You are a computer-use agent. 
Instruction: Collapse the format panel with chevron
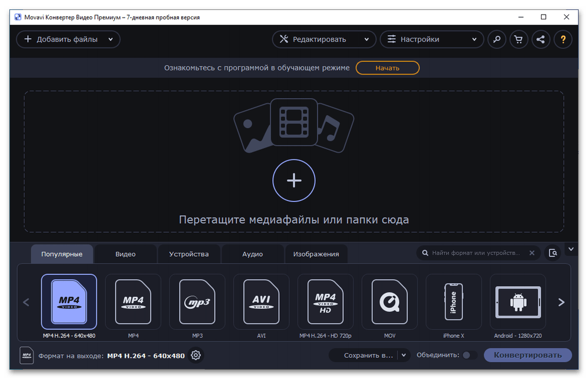[x=570, y=249]
